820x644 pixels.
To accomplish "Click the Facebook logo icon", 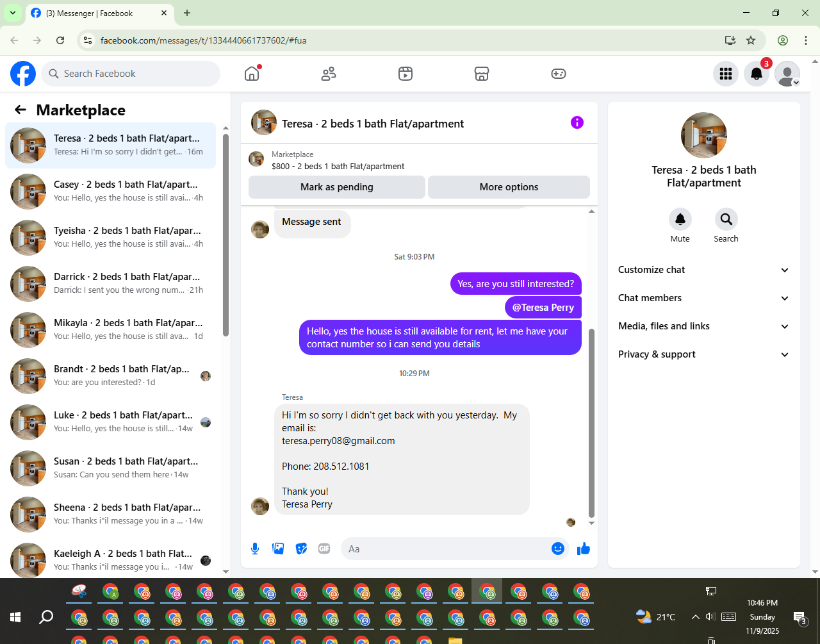I will (23, 74).
